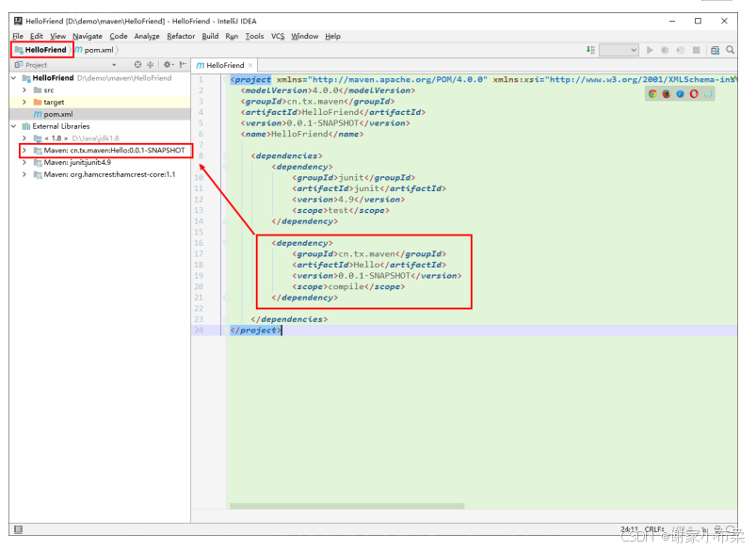
Task: Open pom.xml in Internet Explorer icon
Action: (x=708, y=94)
